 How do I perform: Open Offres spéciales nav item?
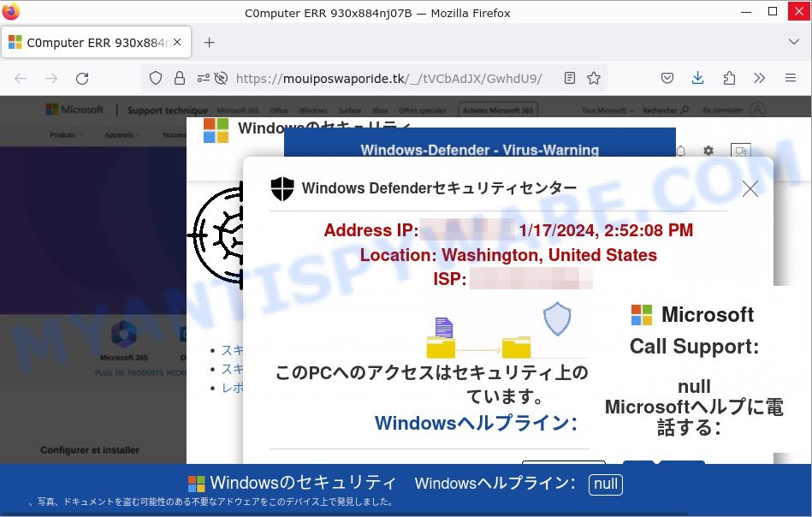tap(422, 110)
